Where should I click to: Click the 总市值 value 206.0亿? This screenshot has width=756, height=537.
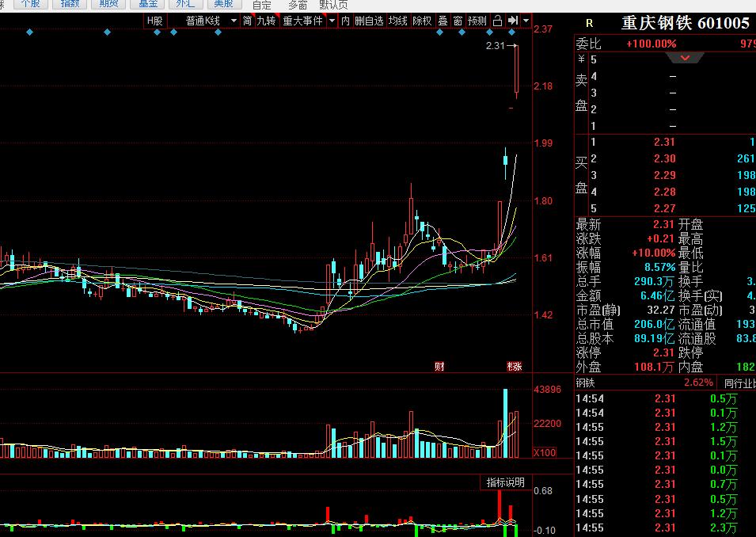click(654, 324)
